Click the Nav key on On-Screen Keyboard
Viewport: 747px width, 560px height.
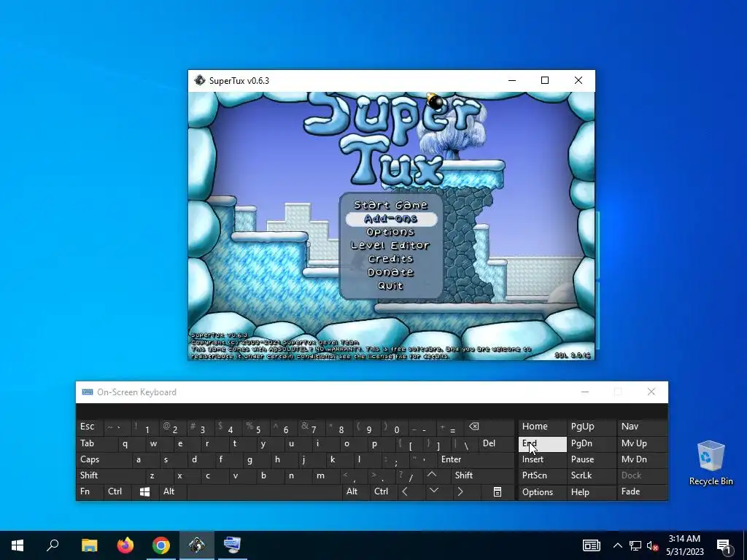click(x=642, y=427)
